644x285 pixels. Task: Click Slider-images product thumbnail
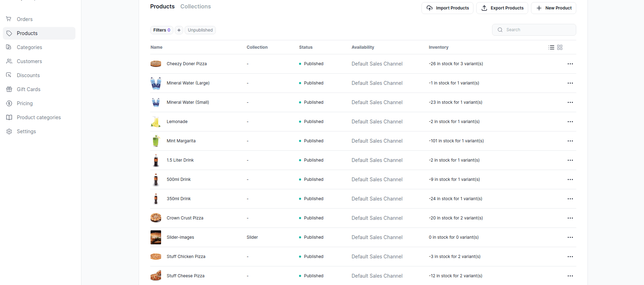[156, 237]
